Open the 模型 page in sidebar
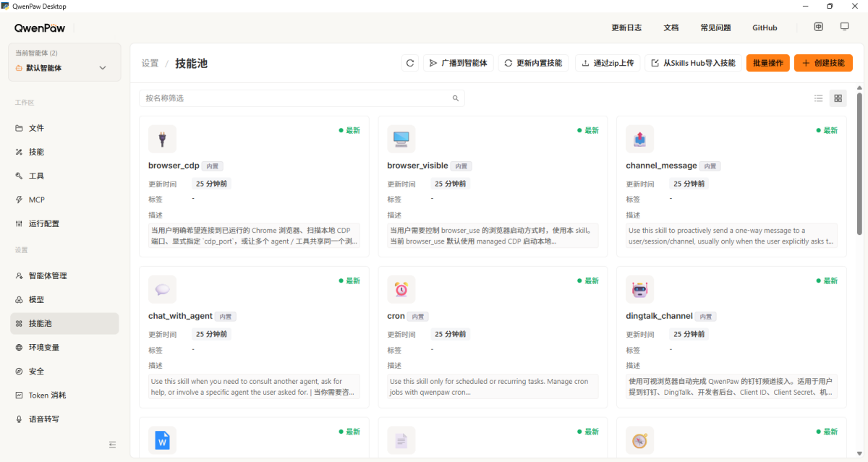Screen dimensions: 868x462 click(x=36, y=299)
